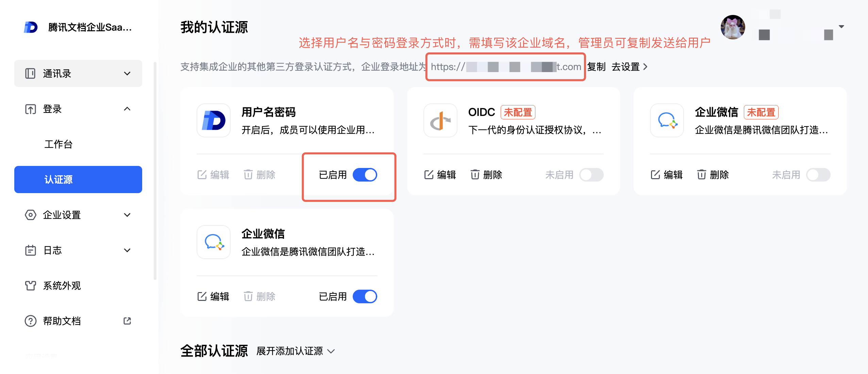Turn off the enabled WeCom toggle
Screen dimensions: 868x374
365,296
